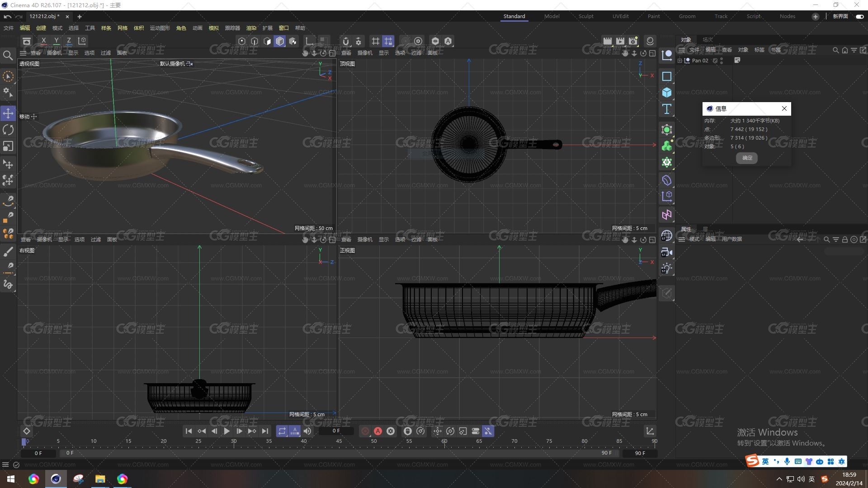Switch to Sculpt layout tab
868x488 pixels.
[586, 16]
